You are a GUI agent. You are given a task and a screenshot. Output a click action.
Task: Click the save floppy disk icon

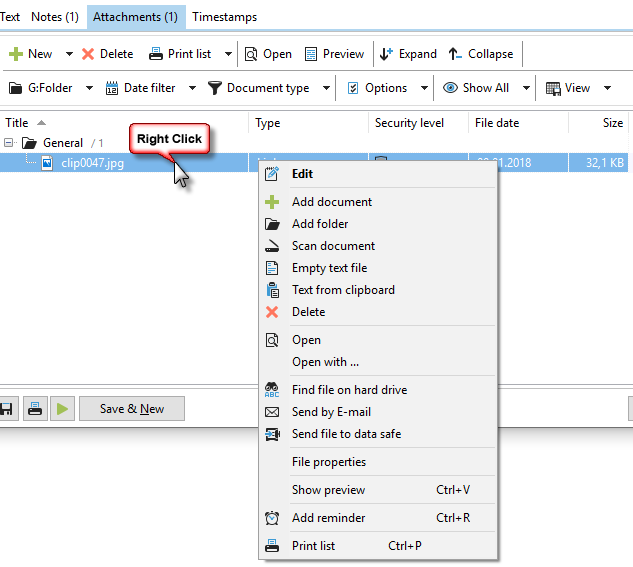click(6, 409)
